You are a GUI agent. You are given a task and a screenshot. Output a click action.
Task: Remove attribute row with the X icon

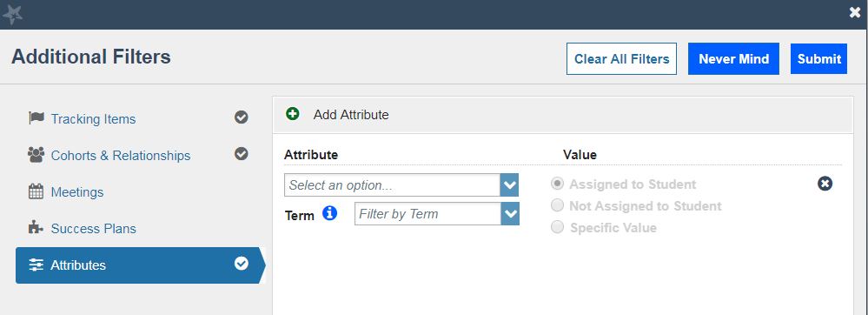pos(825,184)
